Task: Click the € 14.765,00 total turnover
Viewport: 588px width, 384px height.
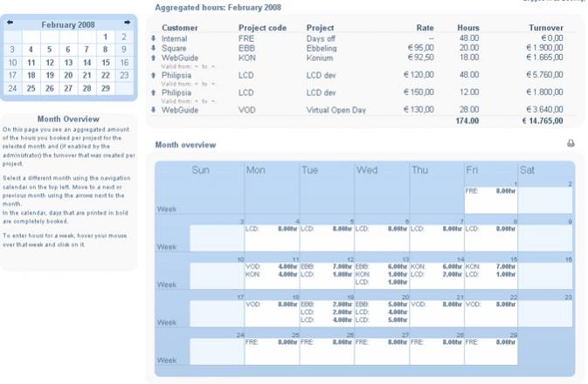Action: 543,121
